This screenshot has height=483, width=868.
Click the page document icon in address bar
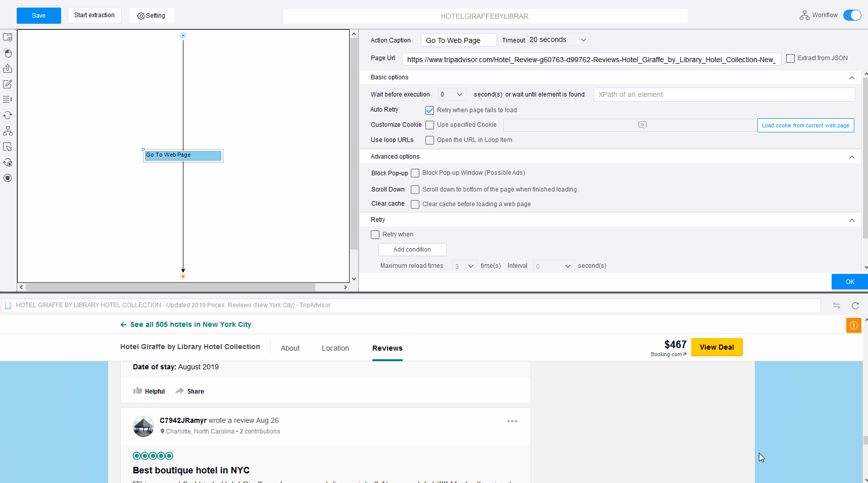click(x=8, y=305)
